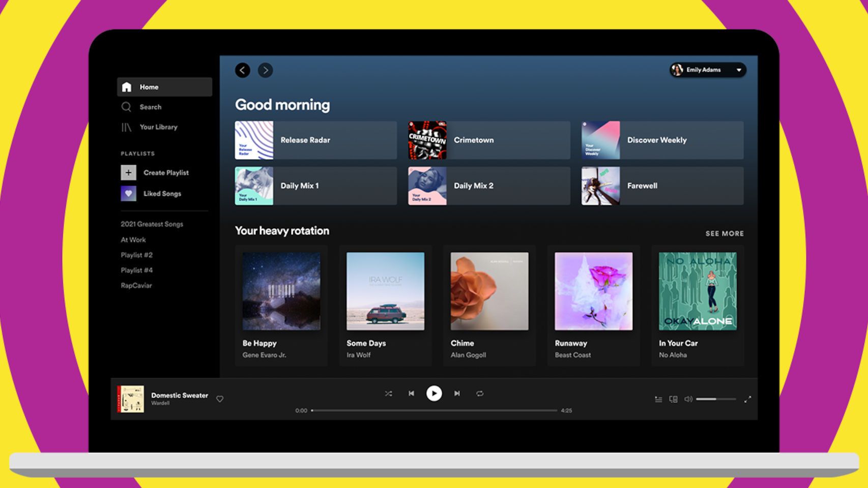This screenshot has width=868, height=488.
Task: Open Playlist #2 in the sidebar
Action: click(136, 255)
